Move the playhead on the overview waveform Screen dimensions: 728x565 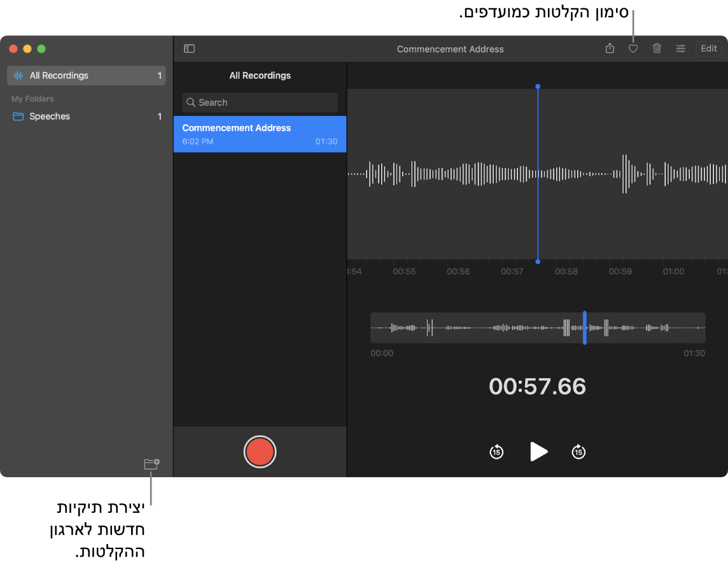[585, 328]
